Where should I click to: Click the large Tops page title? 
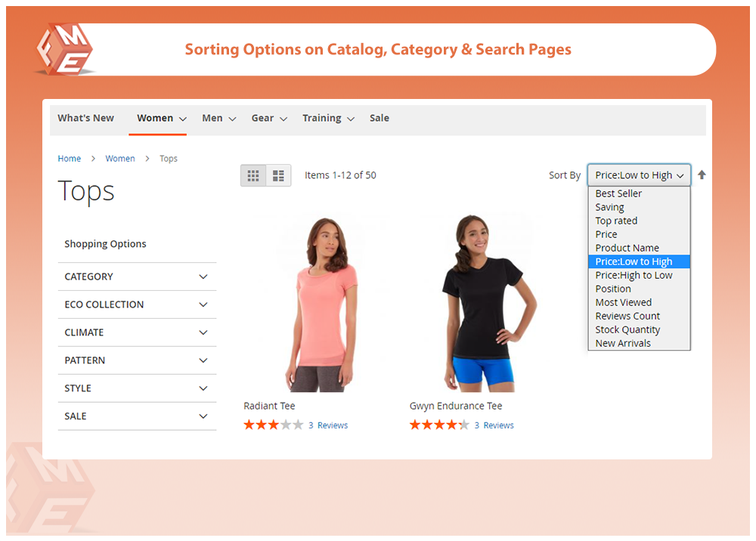(x=86, y=191)
